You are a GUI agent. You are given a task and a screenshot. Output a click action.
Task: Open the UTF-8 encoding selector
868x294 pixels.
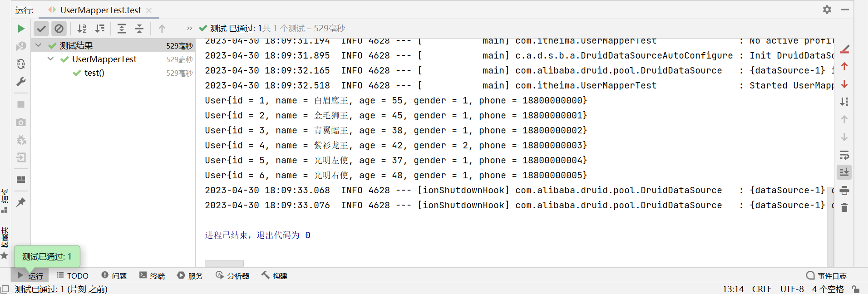coord(792,289)
